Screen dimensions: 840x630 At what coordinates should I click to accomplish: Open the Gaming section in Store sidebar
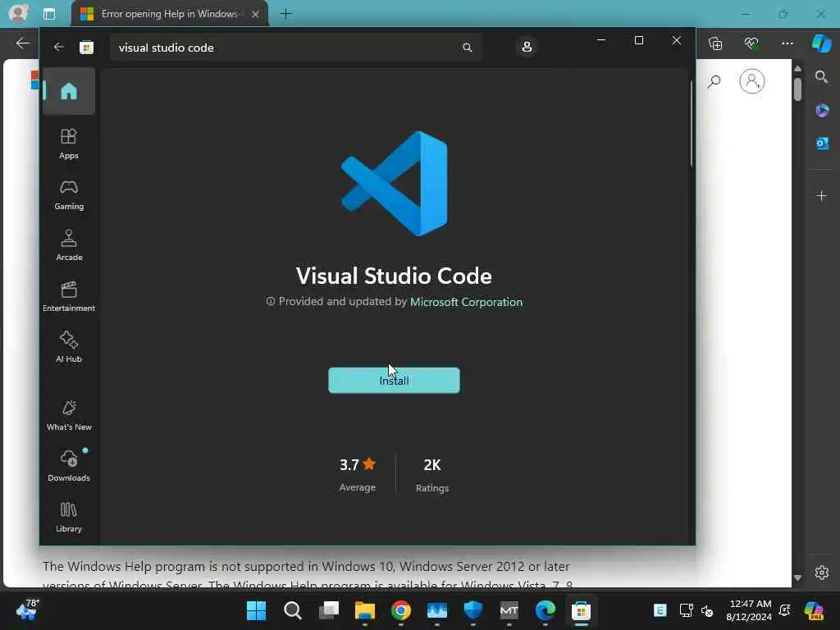[x=69, y=194]
